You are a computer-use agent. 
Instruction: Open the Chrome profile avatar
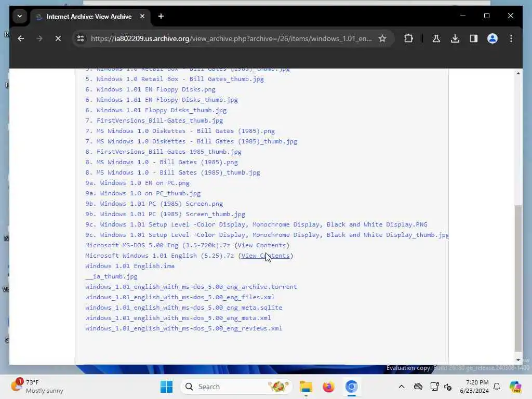(493, 38)
